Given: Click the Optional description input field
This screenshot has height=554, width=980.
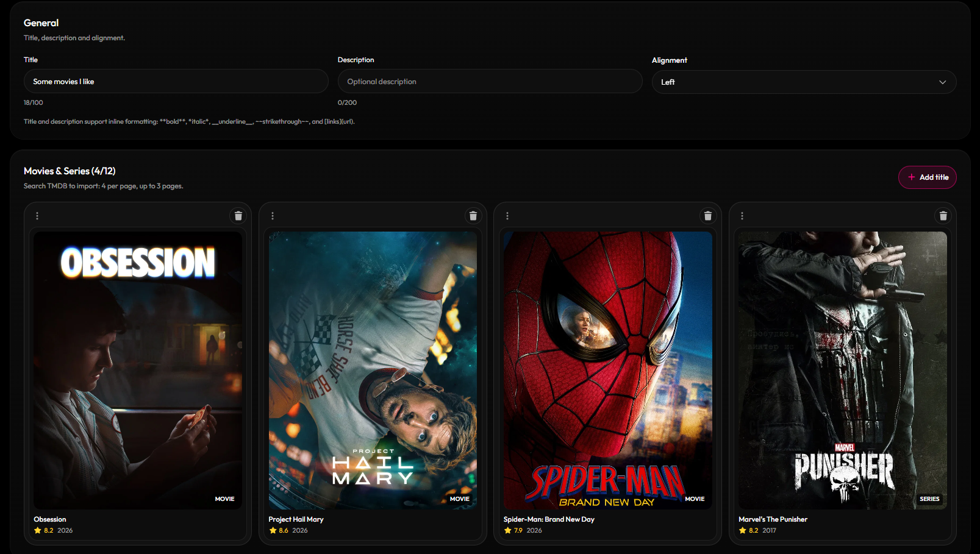Looking at the screenshot, I should click(x=490, y=81).
